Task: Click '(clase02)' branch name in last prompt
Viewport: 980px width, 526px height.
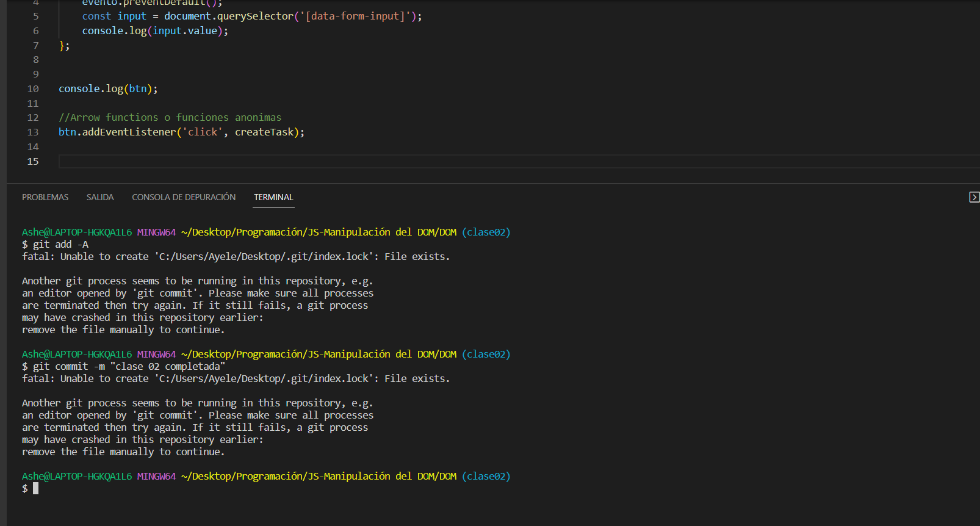Action: click(x=486, y=476)
